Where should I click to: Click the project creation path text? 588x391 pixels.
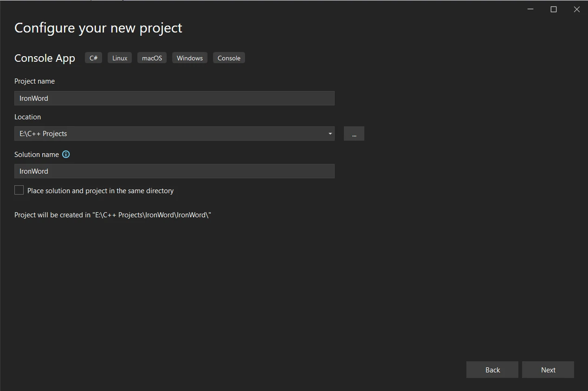click(x=113, y=215)
